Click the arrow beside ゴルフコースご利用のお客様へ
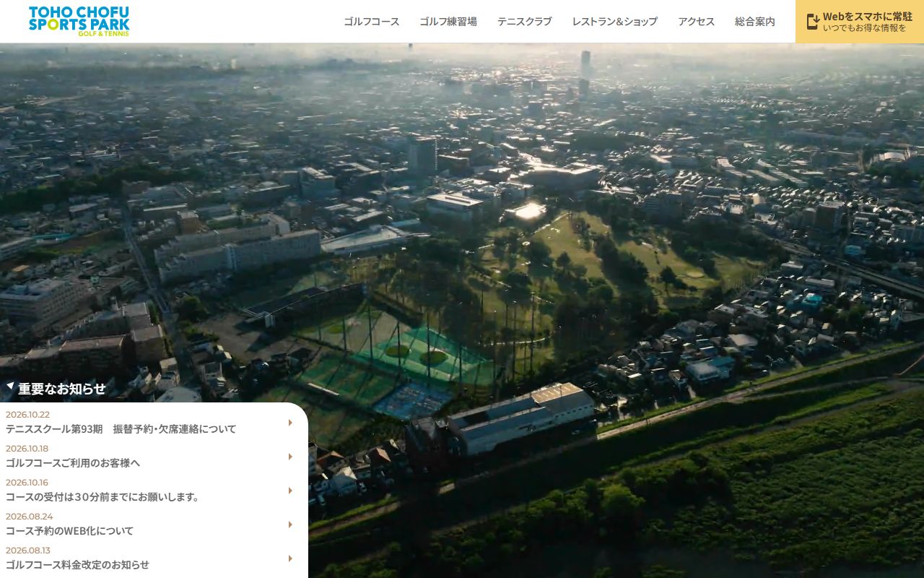924x578 pixels. 290,457
